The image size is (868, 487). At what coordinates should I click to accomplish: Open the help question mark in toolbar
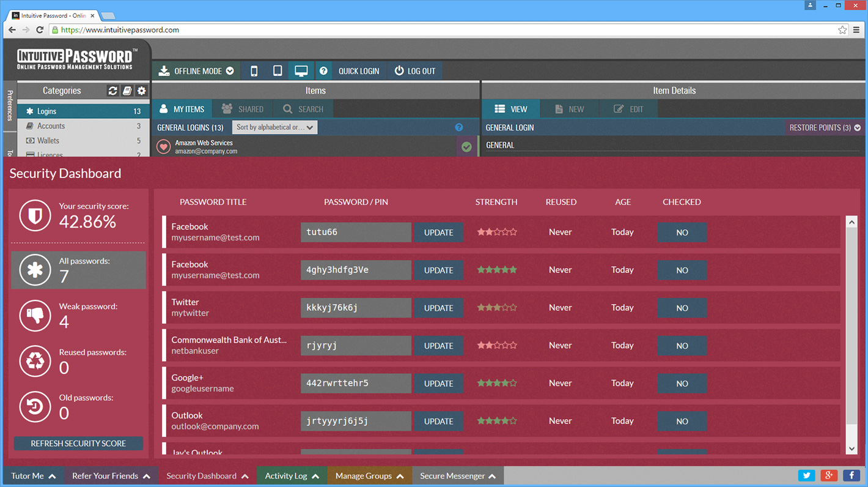point(323,71)
